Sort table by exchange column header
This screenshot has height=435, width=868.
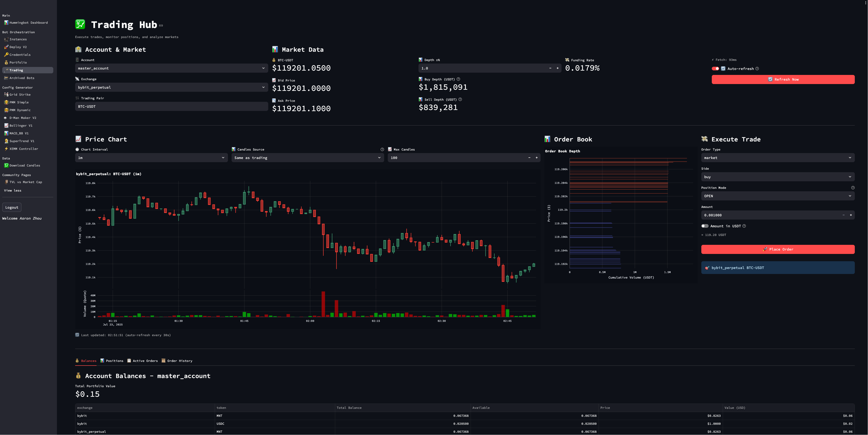coord(145,408)
